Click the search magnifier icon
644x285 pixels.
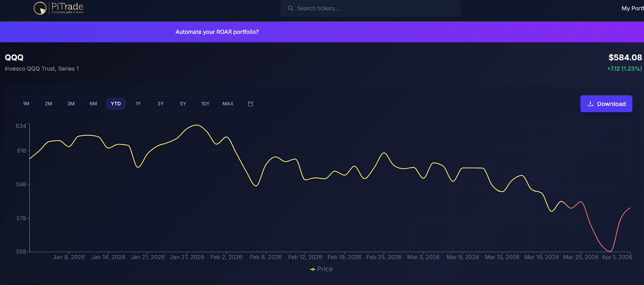coord(290,8)
